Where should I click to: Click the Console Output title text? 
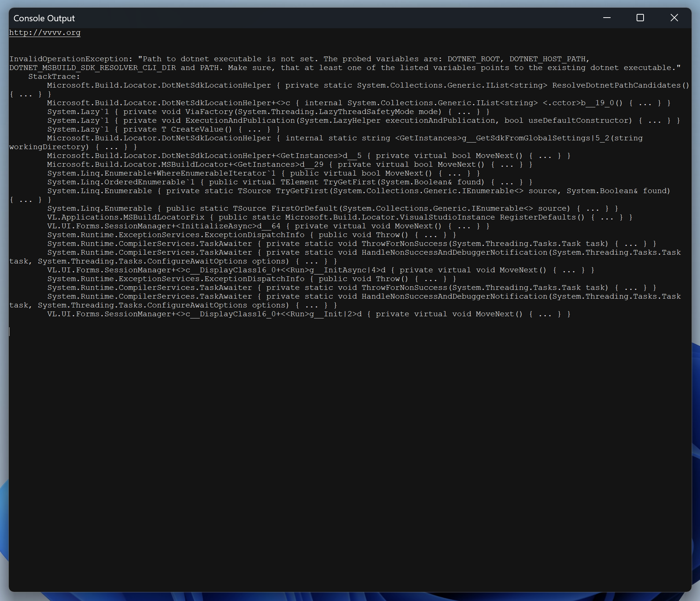(44, 18)
